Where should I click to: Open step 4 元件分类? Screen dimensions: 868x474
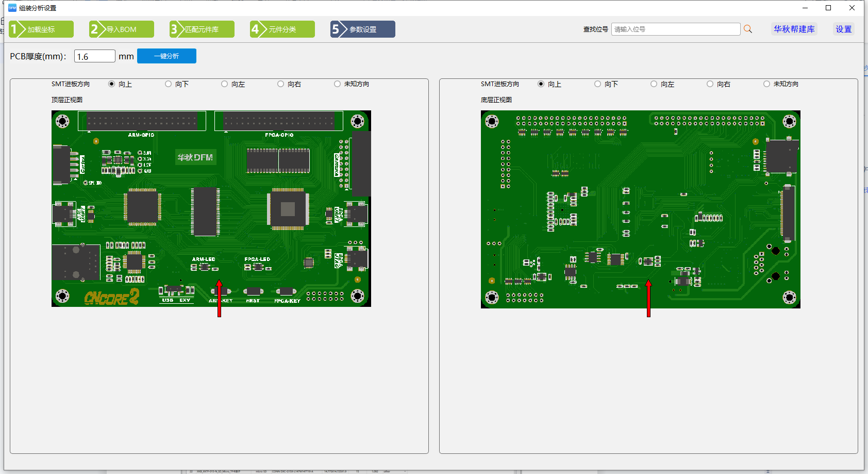(x=282, y=29)
